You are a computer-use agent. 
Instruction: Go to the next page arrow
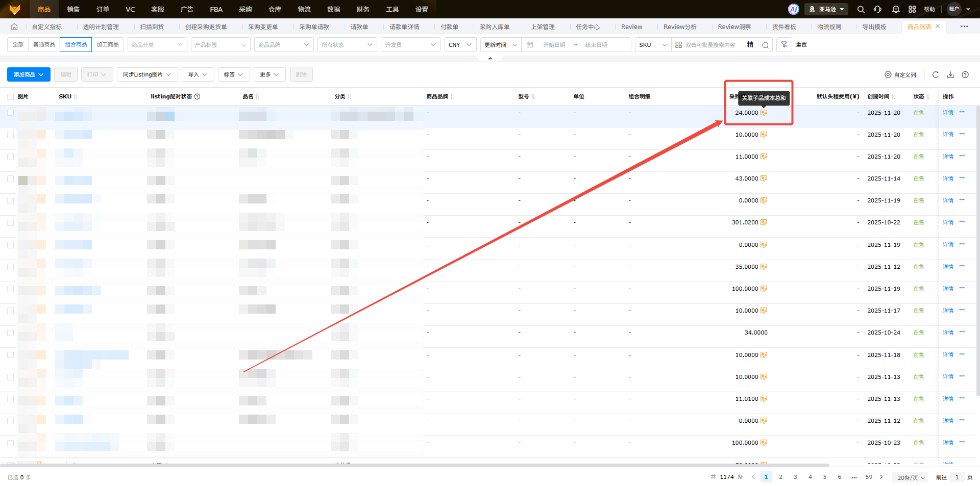click(881, 477)
